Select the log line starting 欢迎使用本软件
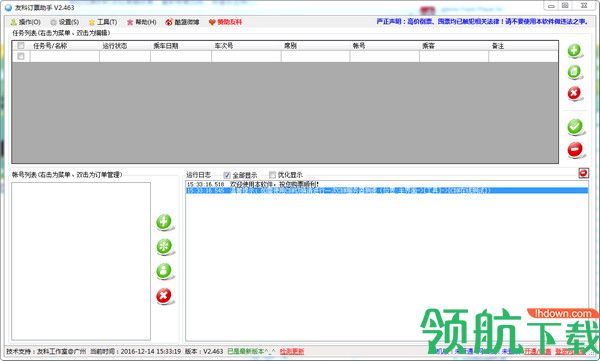Viewport: 600px width, 361px height. [387, 185]
